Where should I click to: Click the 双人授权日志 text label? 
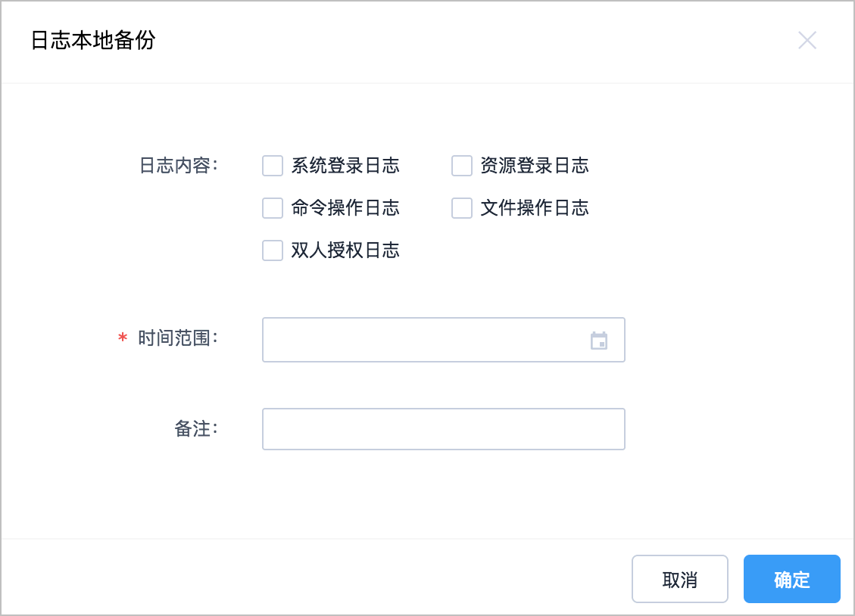coord(345,250)
